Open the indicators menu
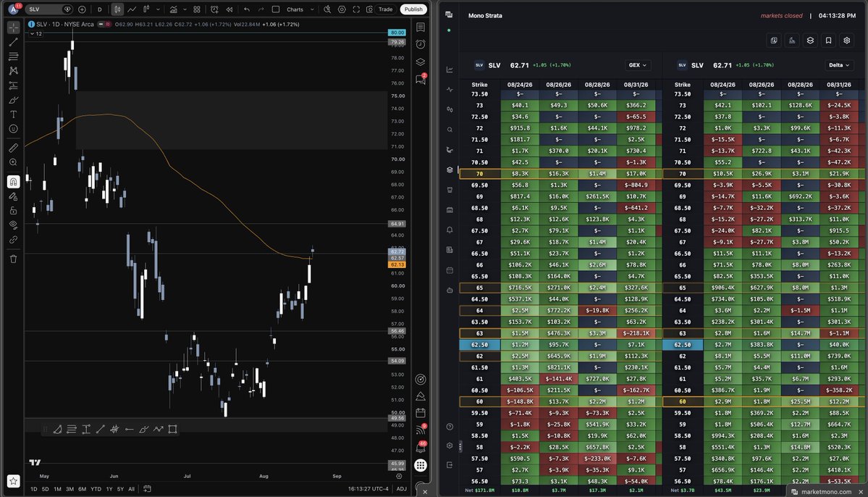Image resolution: width=868 pixels, height=497 pixels. [x=173, y=9]
